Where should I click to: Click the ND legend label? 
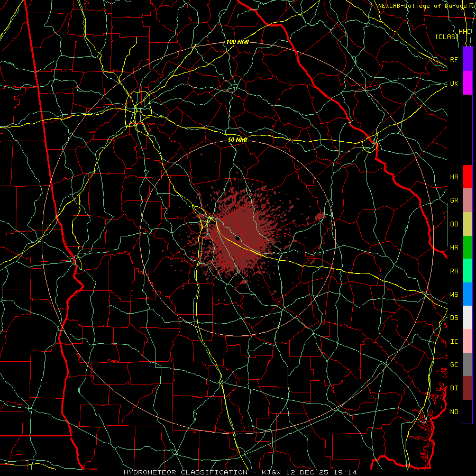[x=454, y=411]
